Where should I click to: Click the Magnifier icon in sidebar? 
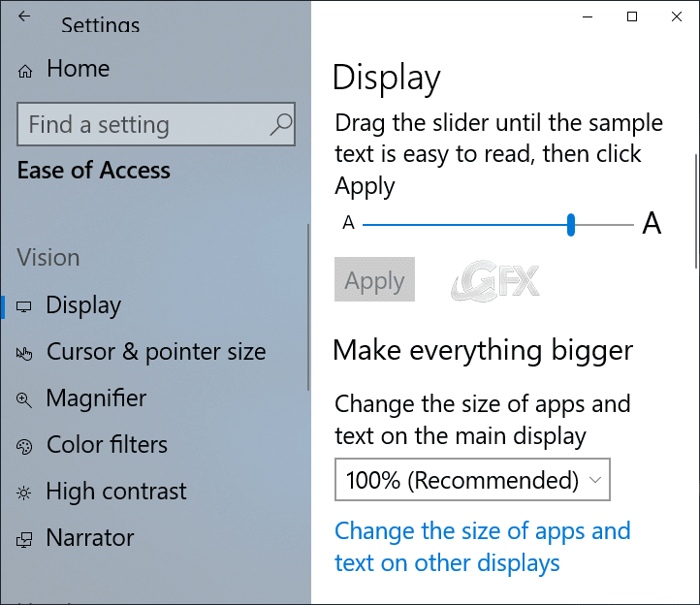pos(24,399)
